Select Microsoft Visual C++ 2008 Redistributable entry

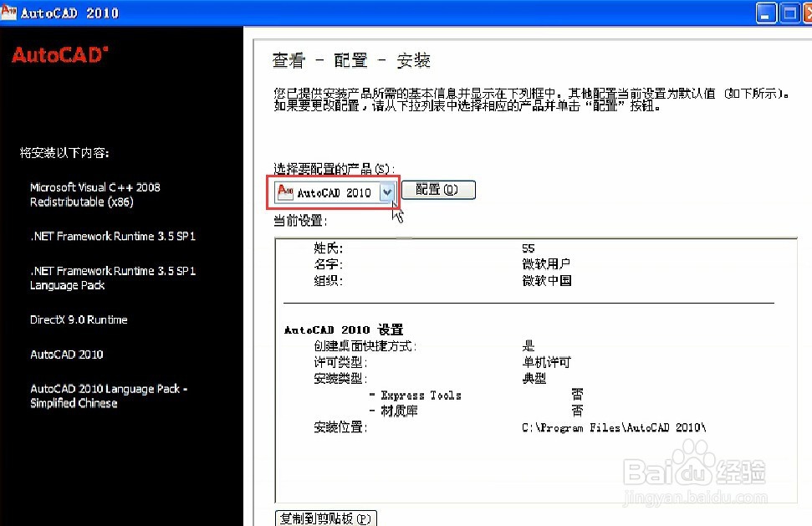point(95,195)
